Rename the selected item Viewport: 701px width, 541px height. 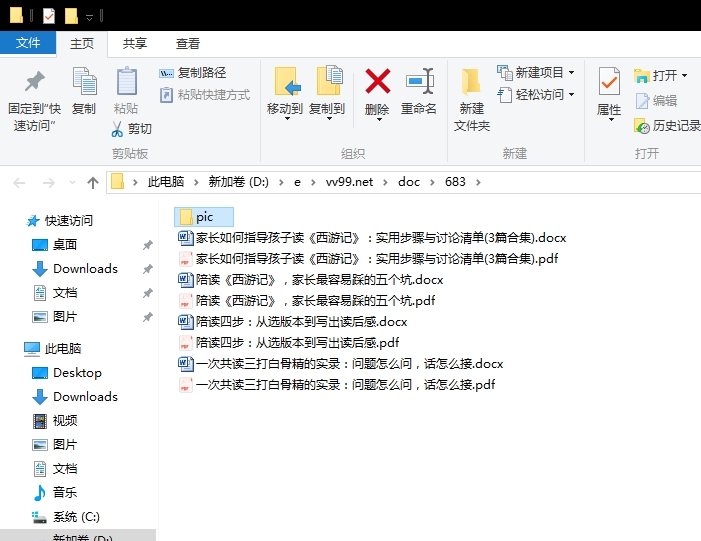(418, 91)
